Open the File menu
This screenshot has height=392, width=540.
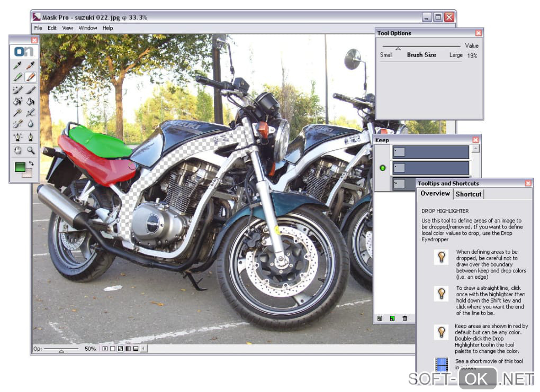(x=38, y=28)
